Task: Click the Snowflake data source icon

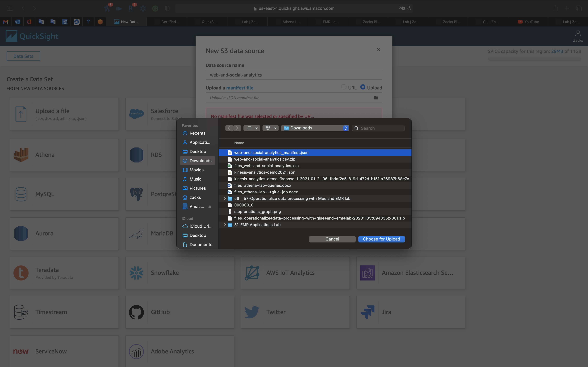Action: click(136, 273)
